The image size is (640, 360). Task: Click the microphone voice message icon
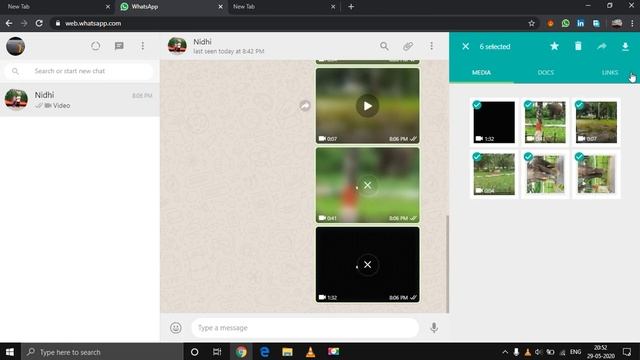point(434,328)
